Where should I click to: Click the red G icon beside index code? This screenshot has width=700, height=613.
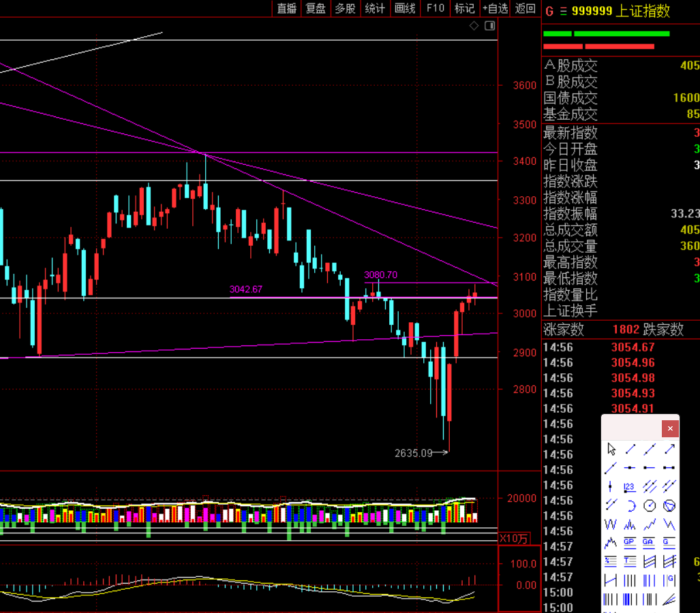pyautogui.click(x=549, y=11)
